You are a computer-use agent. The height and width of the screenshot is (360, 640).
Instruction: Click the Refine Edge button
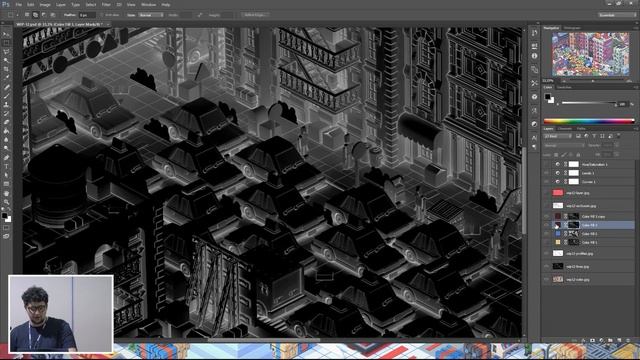pos(254,15)
